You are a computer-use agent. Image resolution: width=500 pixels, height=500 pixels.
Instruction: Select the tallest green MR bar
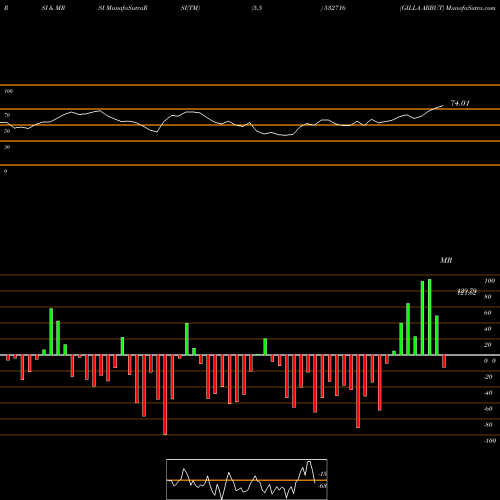click(x=430, y=317)
